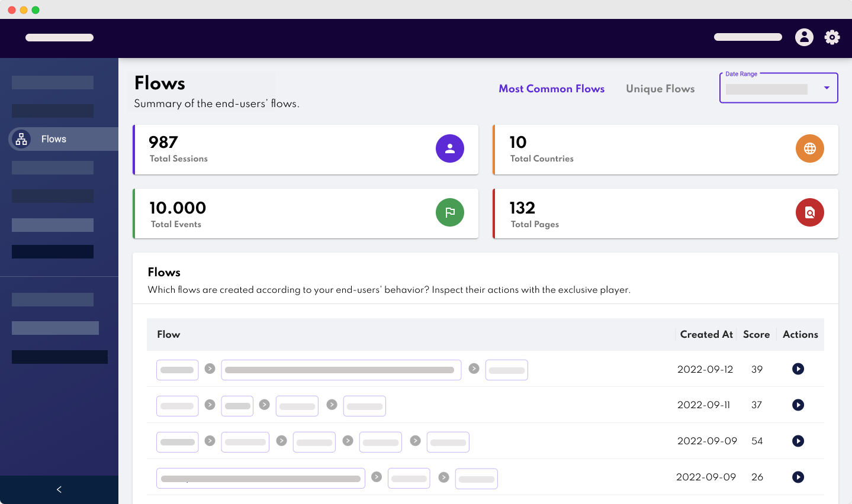Collapse the sidebar with the bottom-left chevron
Image resolution: width=852 pixels, height=504 pixels.
tap(59, 489)
